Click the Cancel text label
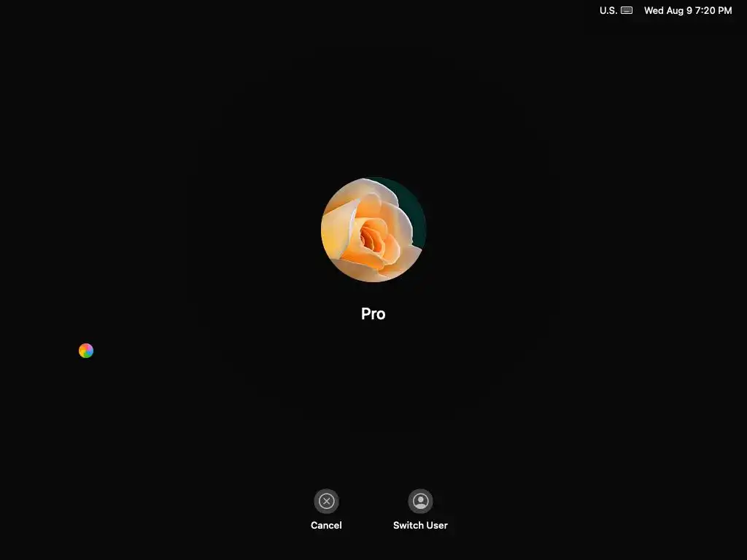 326,525
